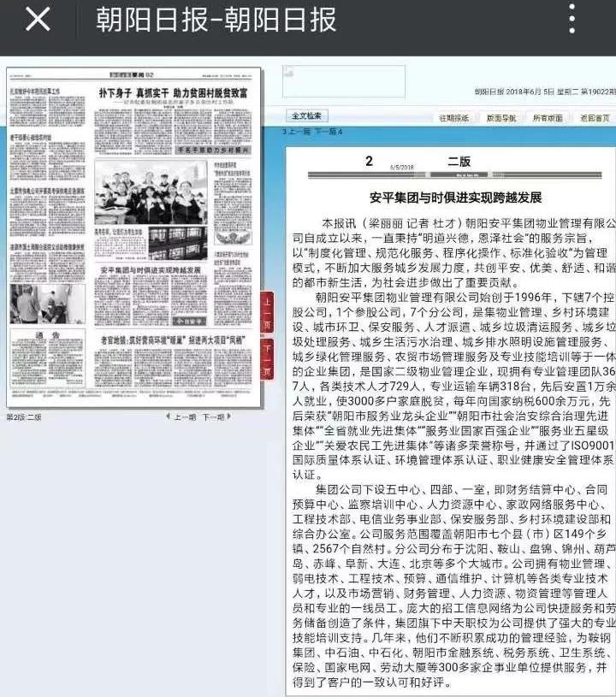Close the page with the X icon

point(38,19)
